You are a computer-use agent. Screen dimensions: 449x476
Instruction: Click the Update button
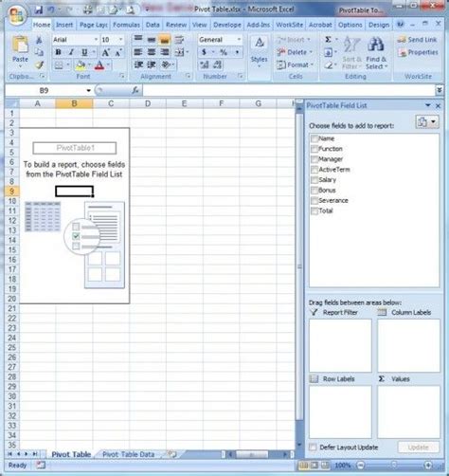pos(419,448)
